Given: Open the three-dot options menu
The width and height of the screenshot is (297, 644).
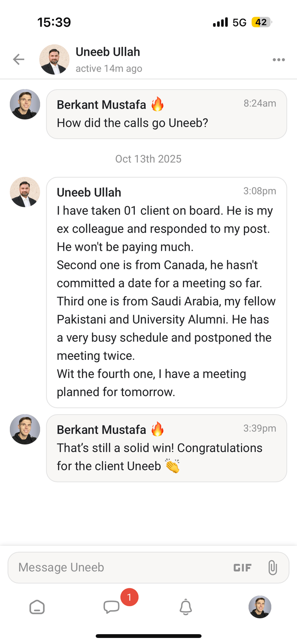Looking at the screenshot, I should [x=279, y=60].
